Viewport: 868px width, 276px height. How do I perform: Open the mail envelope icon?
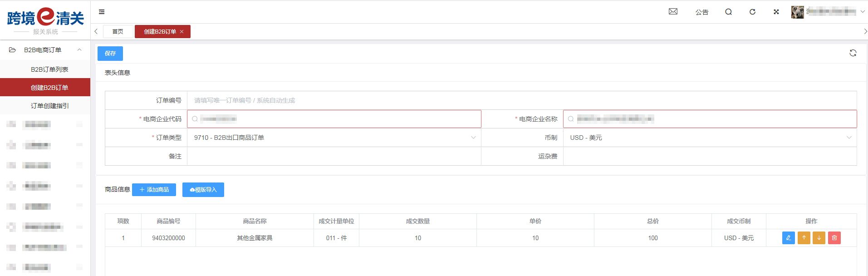click(x=673, y=12)
